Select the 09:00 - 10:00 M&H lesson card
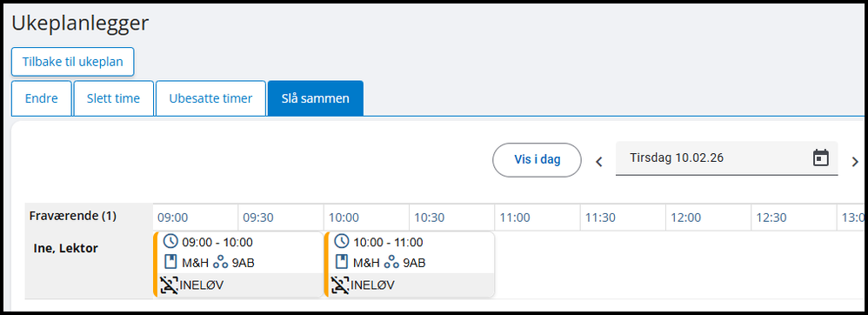The image size is (868, 315). coord(238,265)
